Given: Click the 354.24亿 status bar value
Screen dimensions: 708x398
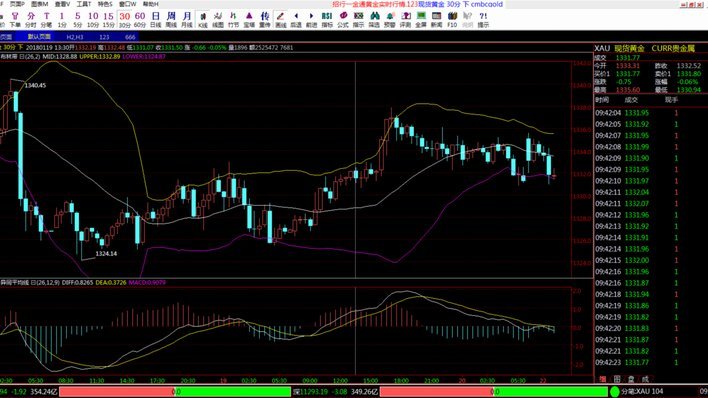Looking at the screenshot, I should [x=44, y=392].
